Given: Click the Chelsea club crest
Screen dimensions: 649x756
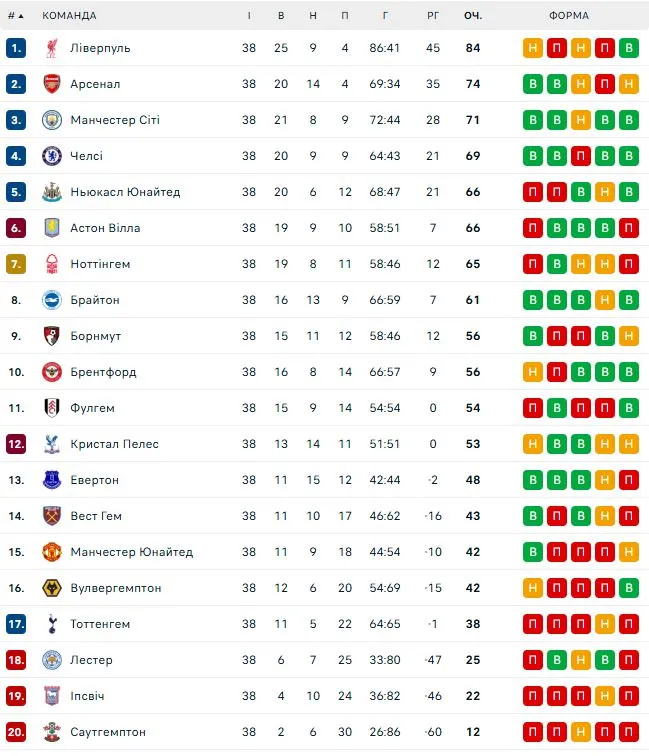Looking at the screenshot, I should [x=52, y=156].
